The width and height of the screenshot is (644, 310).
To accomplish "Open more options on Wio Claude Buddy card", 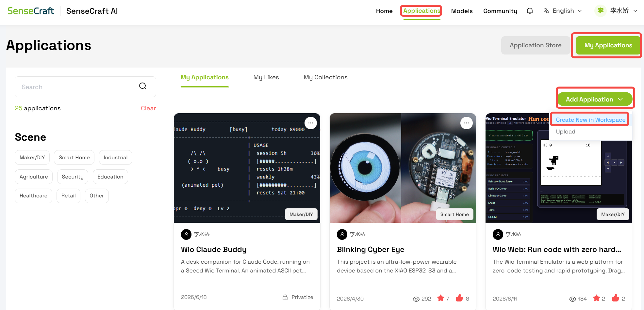I will click(311, 123).
